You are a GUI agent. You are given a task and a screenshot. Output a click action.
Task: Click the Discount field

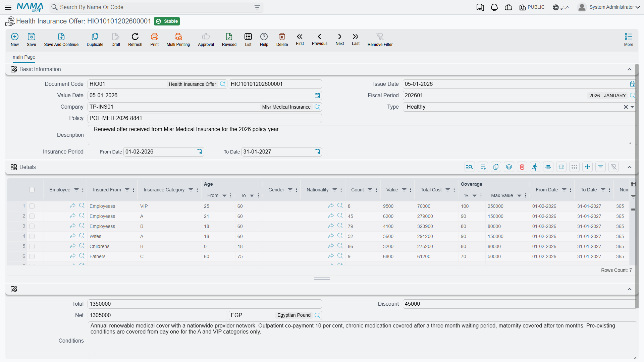tap(519, 304)
